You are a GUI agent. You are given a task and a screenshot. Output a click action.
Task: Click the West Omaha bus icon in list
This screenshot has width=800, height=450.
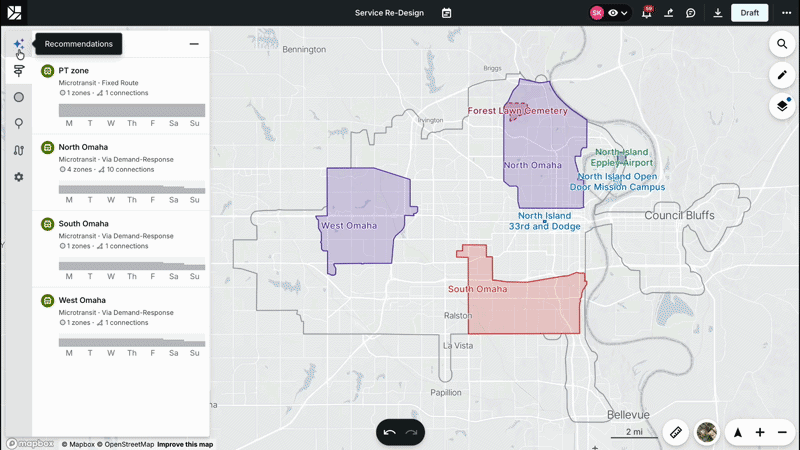click(x=47, y=301)
